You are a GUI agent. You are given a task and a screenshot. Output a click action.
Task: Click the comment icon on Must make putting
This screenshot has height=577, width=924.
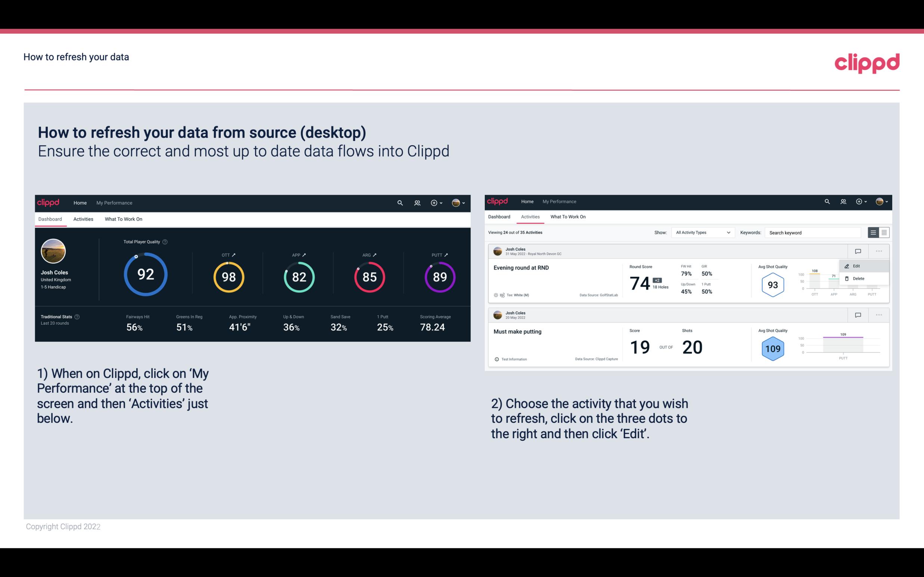[x=858, y=314]
